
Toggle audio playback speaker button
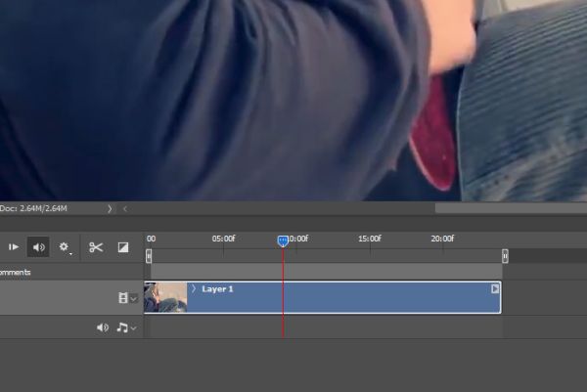click(x=38, y=247)
